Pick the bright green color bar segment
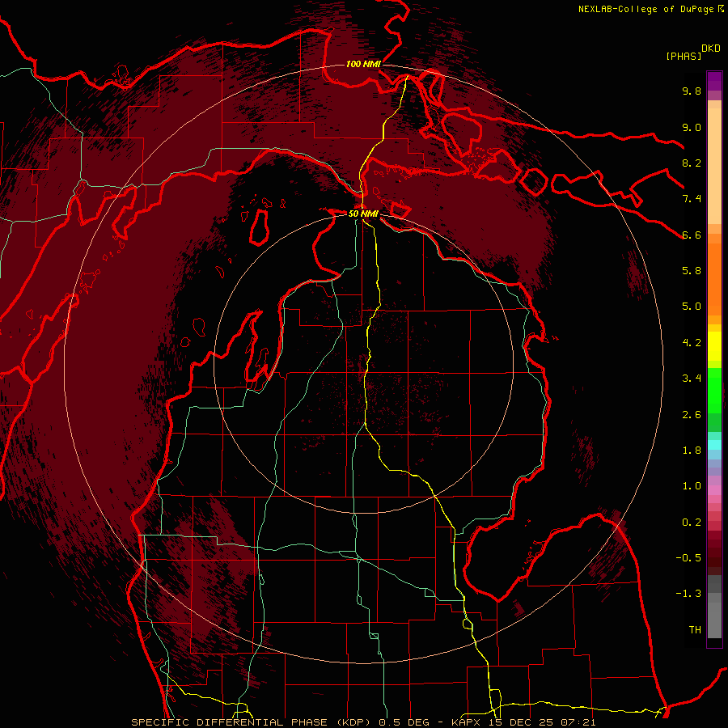Screen dimensions: 728x728 coord(714,391)
